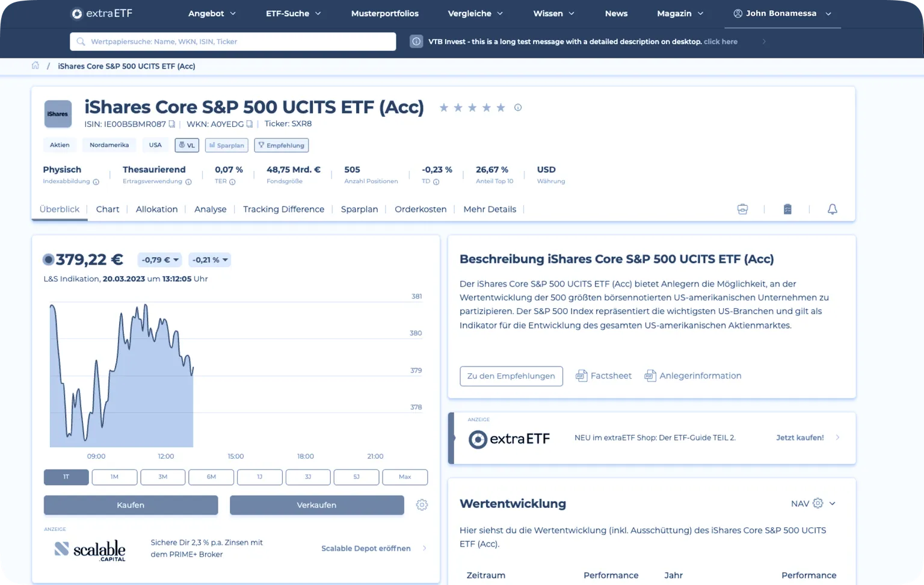Click the home icon in breadcrumb
This screenshot has width=924, height=585.
pyautogui.click(x=35, y=66)
